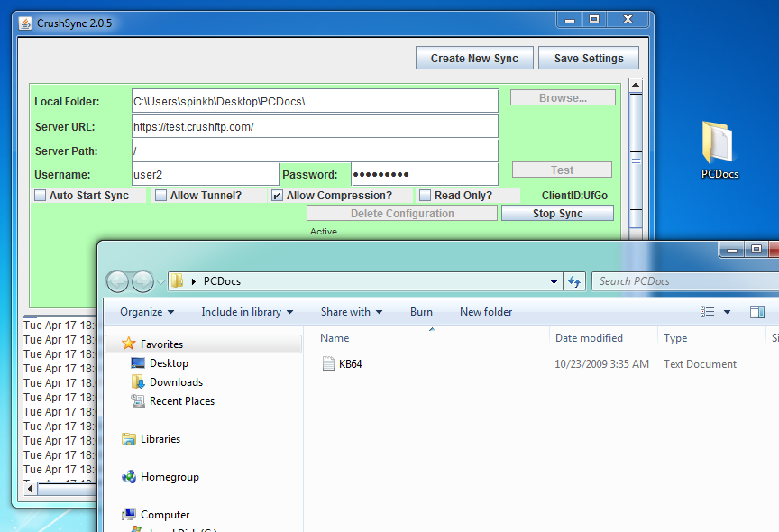This screenshot has height=532, width=779.
Task: Click the change view icon in Explorer toolbar
Action: 708,312
